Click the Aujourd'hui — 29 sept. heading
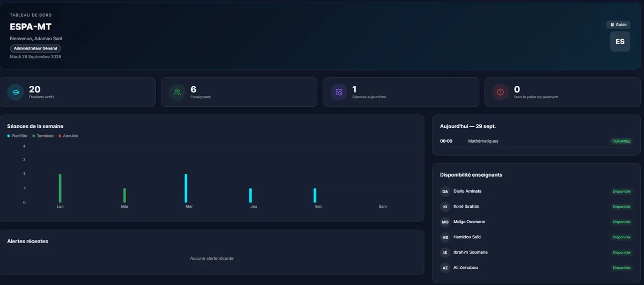This screenshot has height=285, width=644. (x=468, y=126)
